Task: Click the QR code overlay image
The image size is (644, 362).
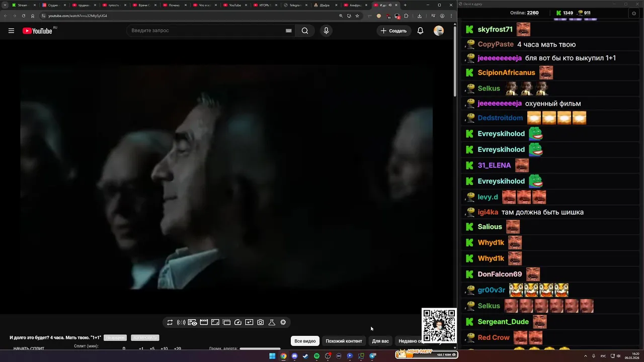Action: (x=439, y=325)
